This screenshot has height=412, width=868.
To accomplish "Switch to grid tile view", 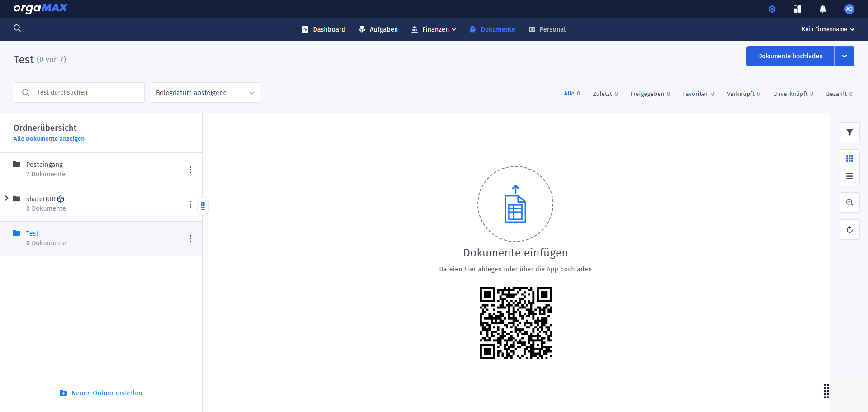I will (x=850, y=159).
